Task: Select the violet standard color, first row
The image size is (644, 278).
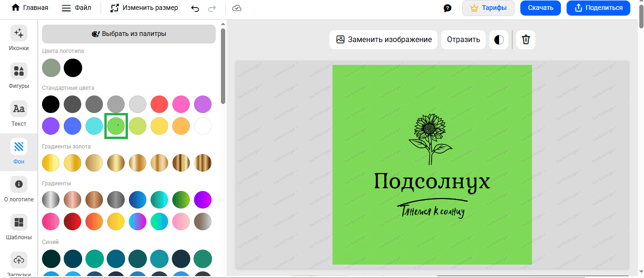Action: pos(203,104)
